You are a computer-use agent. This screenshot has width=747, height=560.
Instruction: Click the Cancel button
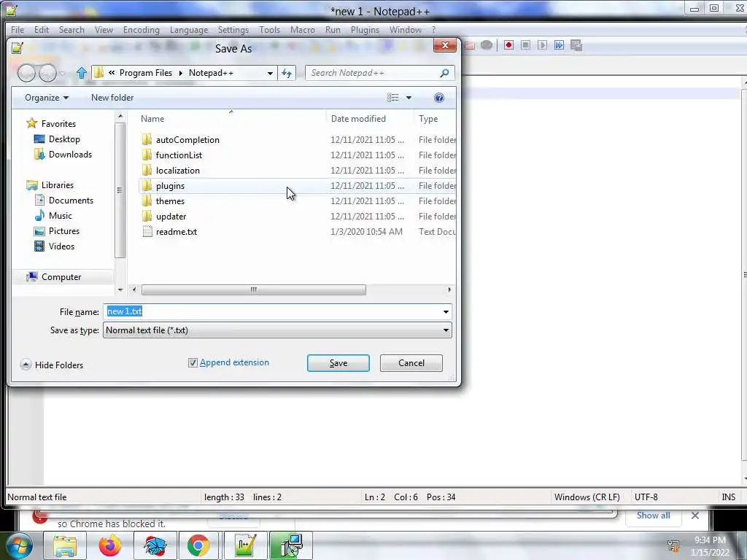click(x=411, y=363)
